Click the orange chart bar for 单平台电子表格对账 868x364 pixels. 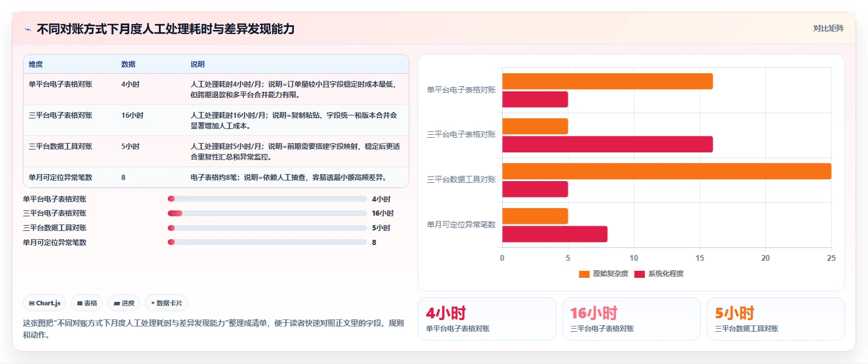coord(608,81)
